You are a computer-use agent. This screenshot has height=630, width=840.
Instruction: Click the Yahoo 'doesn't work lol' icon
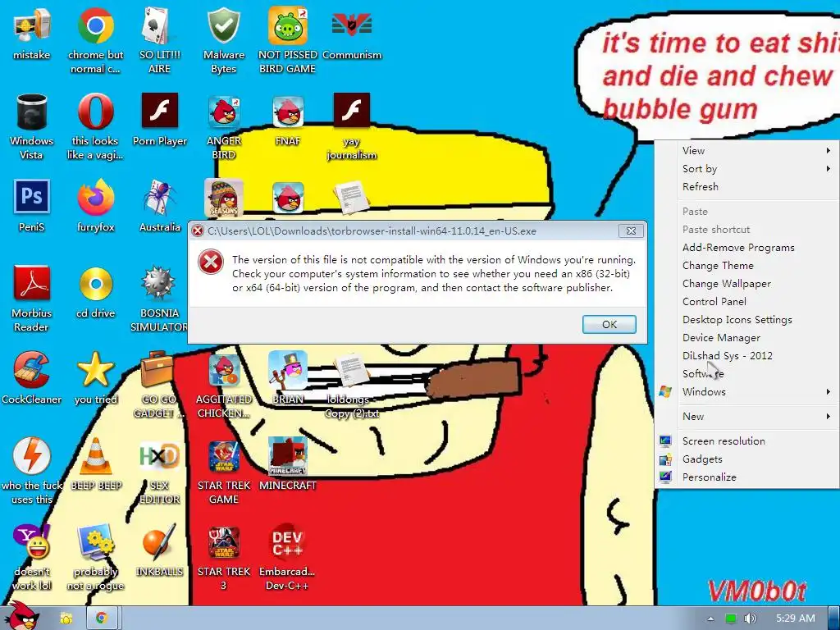[32, 557]
